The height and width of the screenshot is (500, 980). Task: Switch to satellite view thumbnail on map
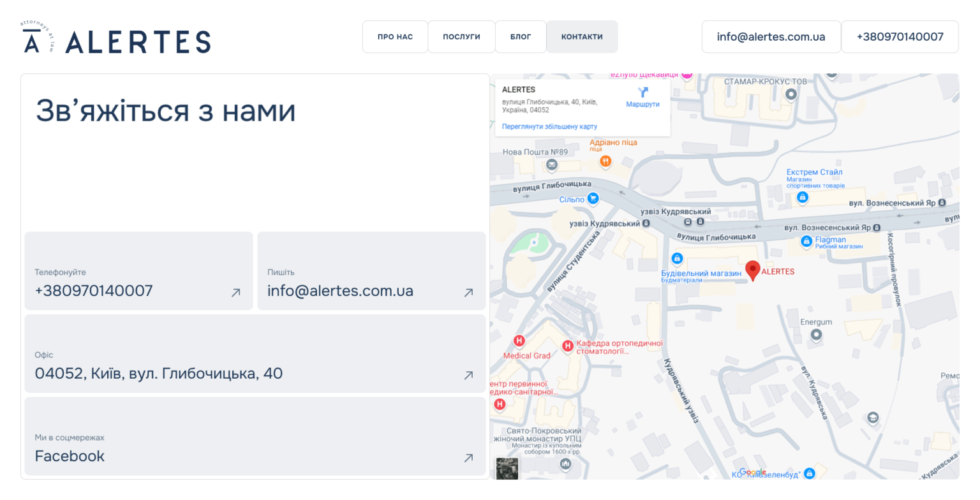click(507, 468)
